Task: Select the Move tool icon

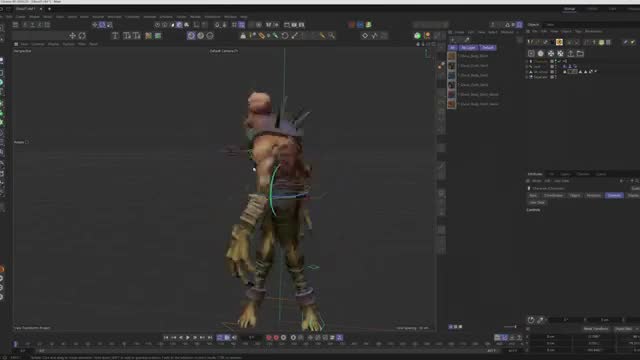Action: click(x=73, y=36)
